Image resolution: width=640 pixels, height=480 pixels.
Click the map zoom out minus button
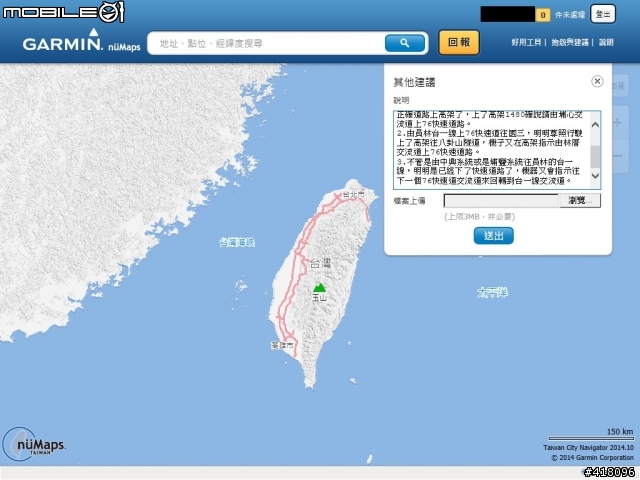coord(618,156)
